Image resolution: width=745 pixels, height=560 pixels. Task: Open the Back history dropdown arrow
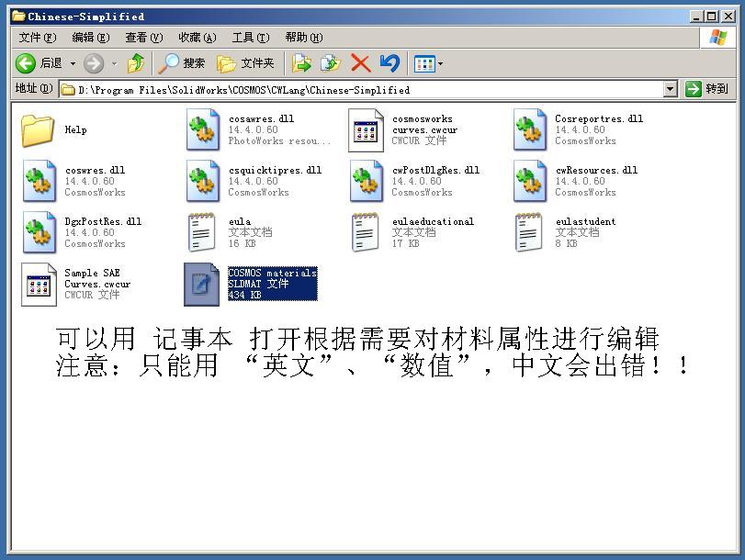(x=73, y=63)
